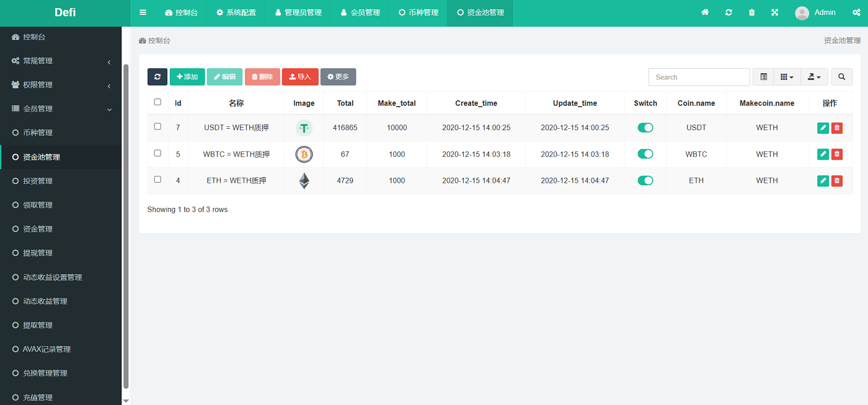Toggle table card view icon
The image size is (868, 405).
click(763, 77)
